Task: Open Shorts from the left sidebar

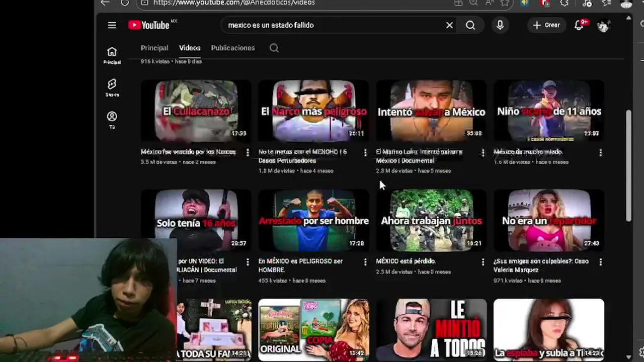Action: [112, 87]
